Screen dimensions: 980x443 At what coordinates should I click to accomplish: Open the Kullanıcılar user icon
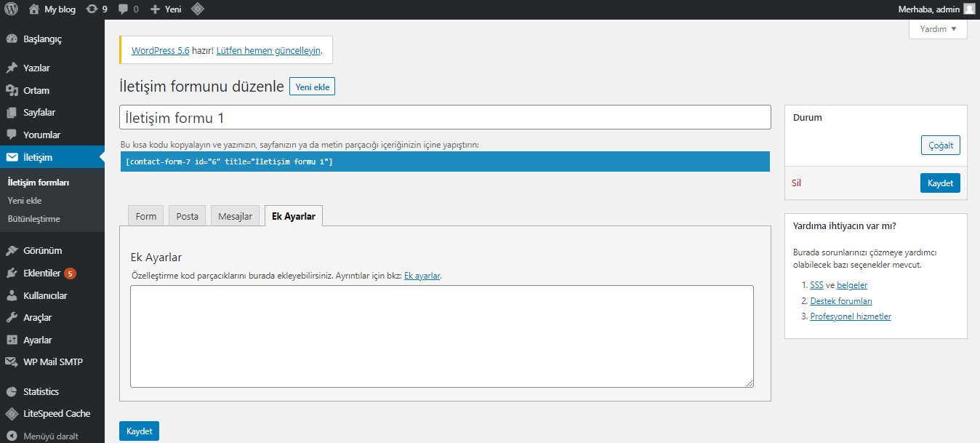(12, 296)
